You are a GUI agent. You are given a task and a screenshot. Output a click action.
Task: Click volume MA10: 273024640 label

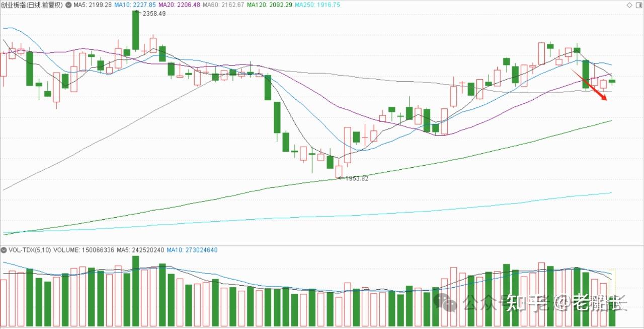(x=192, y=250)
